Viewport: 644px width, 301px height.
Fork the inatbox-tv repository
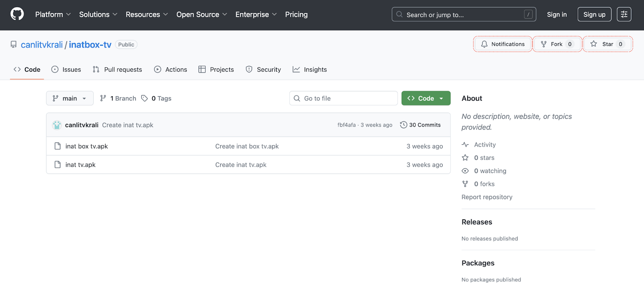tap(557, 44)
